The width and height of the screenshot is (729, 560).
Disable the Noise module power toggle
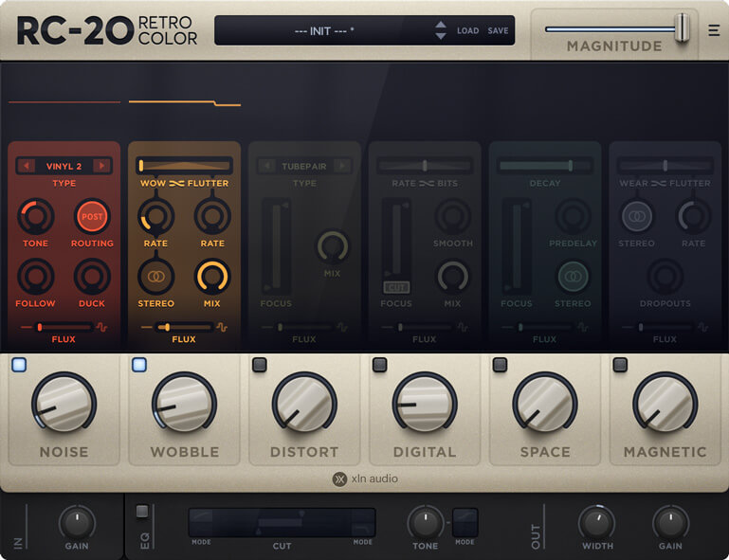pos(19,365)
